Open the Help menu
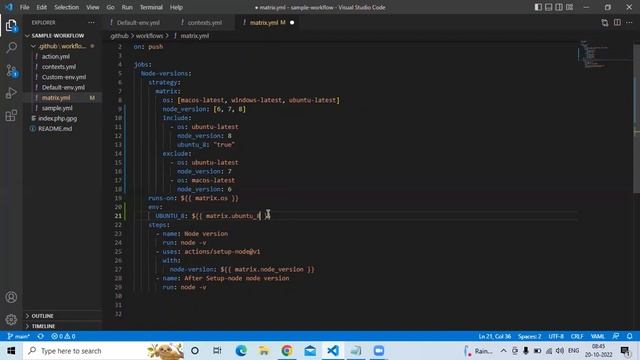The image size is (640, 360). point(176,7)
